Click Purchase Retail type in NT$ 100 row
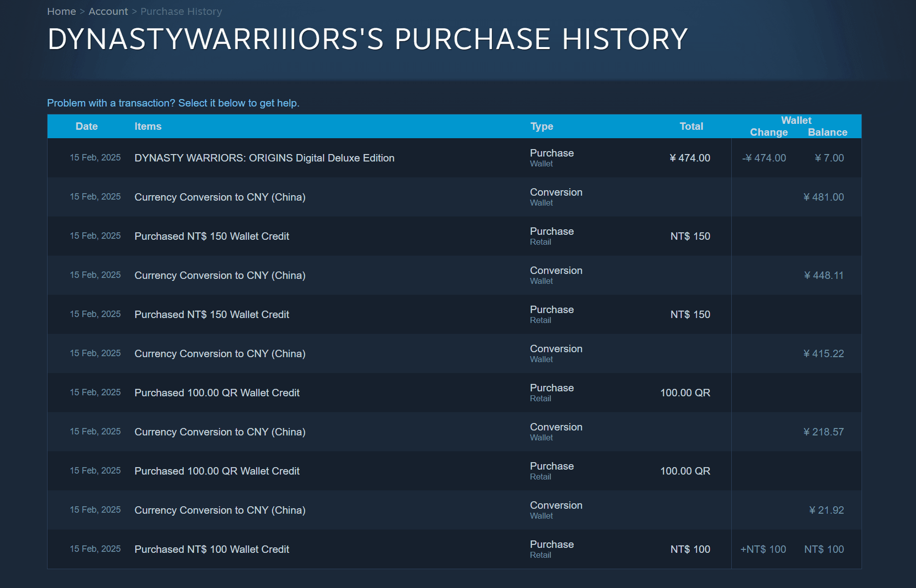The image size is (916, 588). click(552, 549)
